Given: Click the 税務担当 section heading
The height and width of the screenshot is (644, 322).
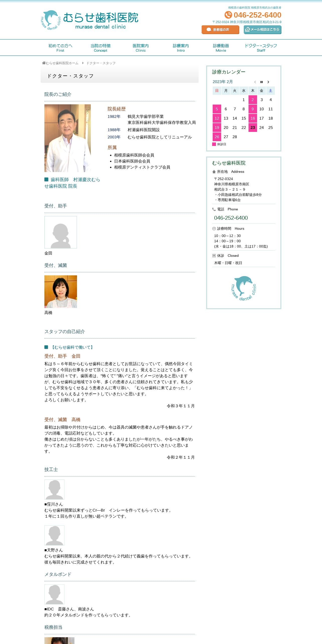Looking at the screenshot, I should pos(53,627).
